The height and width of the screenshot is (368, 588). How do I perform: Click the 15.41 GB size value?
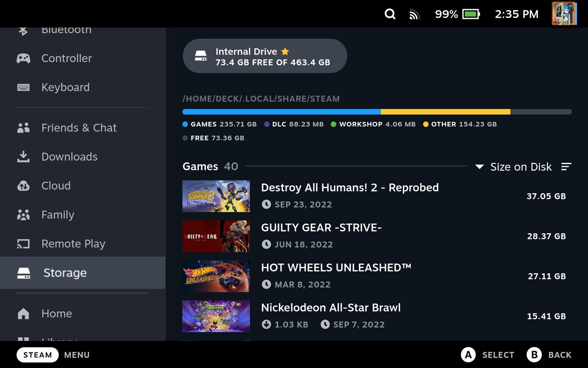click(546, 316)
